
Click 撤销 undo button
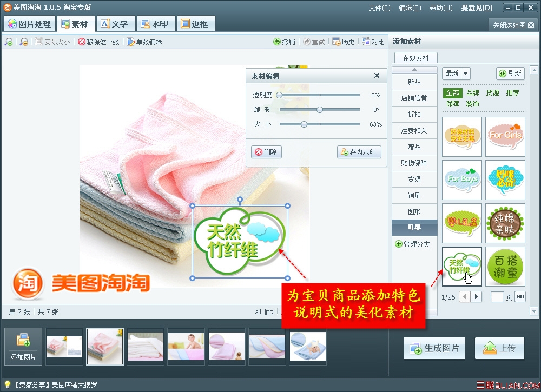pos(285,42)
